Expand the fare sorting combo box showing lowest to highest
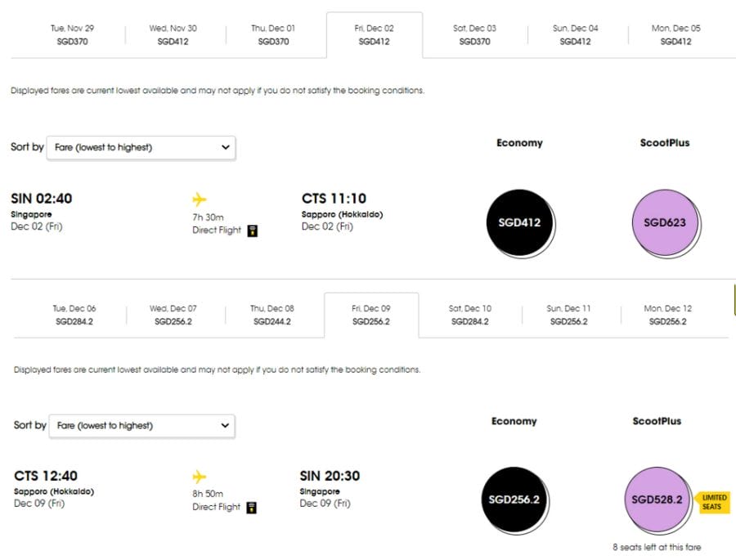736x560 pixels. point(141,147)
